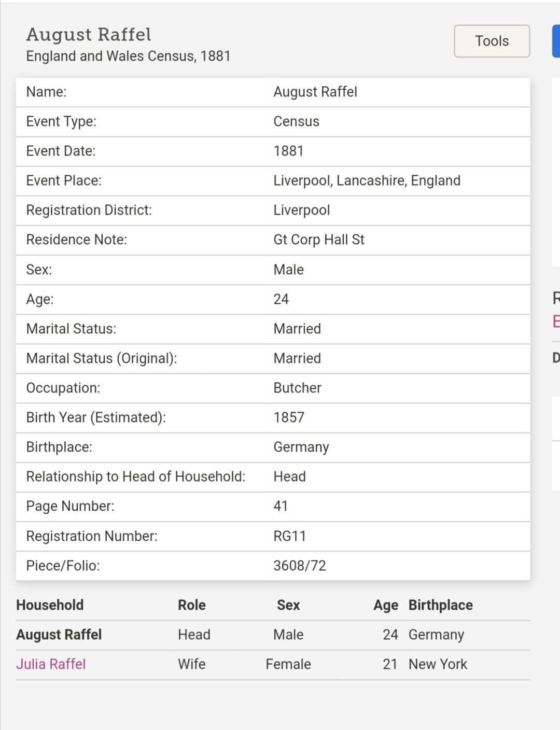Select the Household column header
The height and width of the screenshot is (730, 560).
[x=50, y=605]
